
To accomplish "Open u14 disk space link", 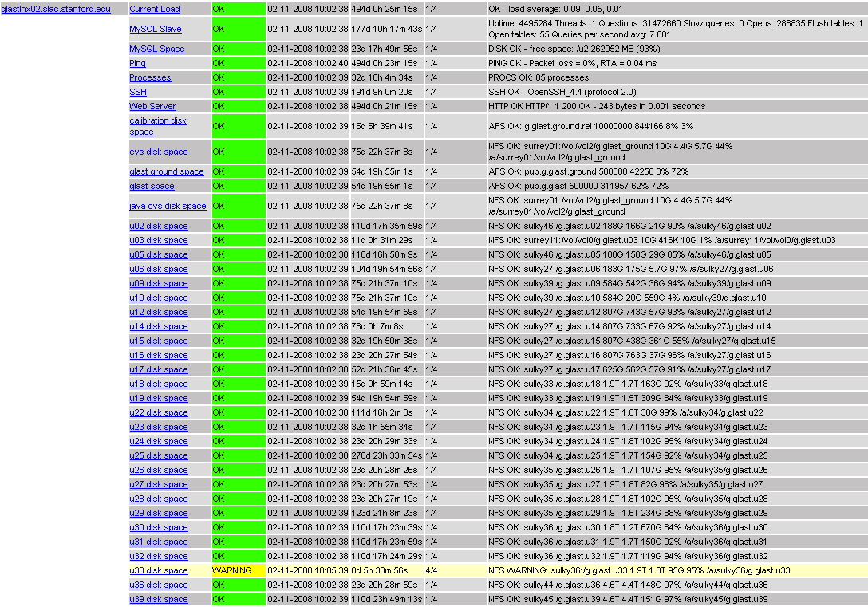I will click(159, 326).
